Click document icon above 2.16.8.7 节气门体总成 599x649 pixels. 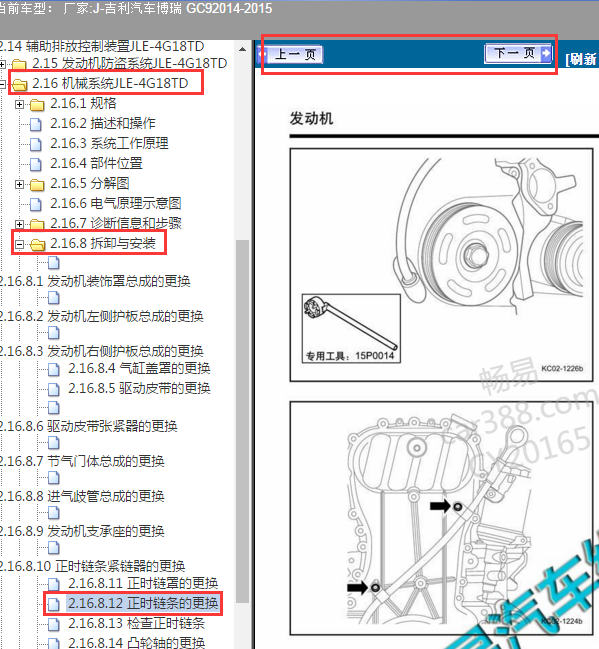coord(53,443)
